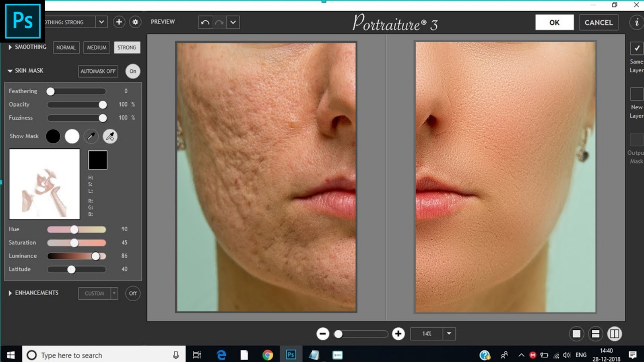Click the Latitude slider handle

point(71,269)
